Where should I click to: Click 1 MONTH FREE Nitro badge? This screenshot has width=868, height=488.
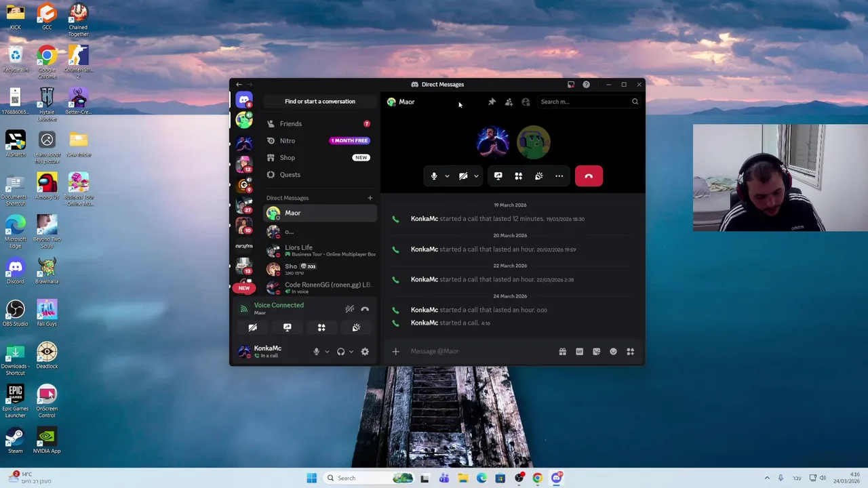[x=350, y=141]
